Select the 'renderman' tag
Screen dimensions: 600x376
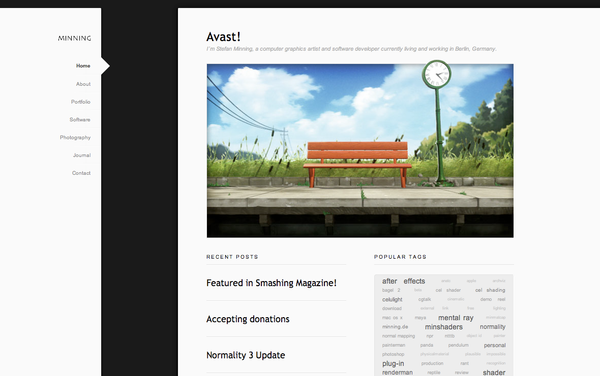coord(397,373)
